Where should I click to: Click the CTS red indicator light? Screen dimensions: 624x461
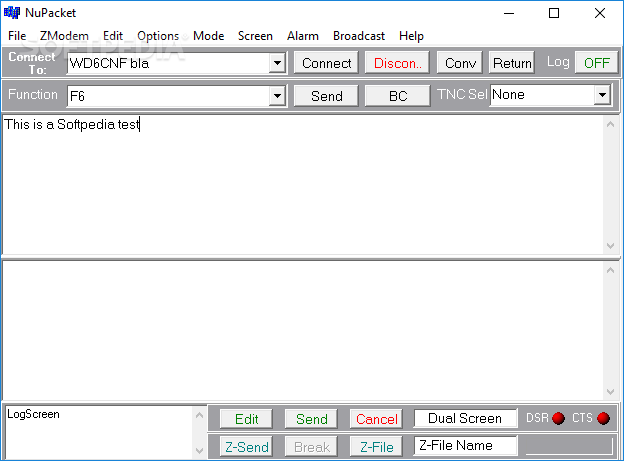click(x=603, y=418)
